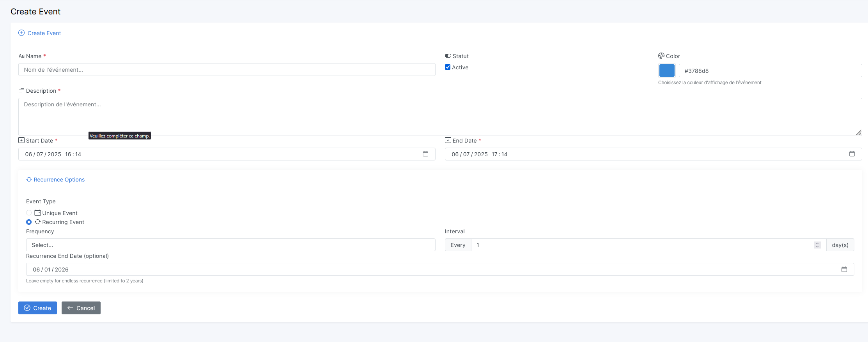Click the plus-circle icon beside Create Event

21,33
